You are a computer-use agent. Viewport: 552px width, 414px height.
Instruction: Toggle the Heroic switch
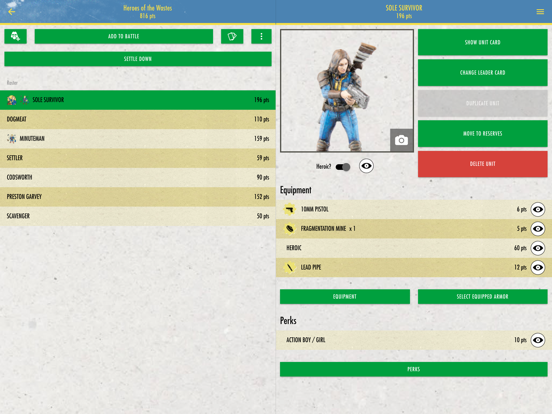(x=343, y=167)
